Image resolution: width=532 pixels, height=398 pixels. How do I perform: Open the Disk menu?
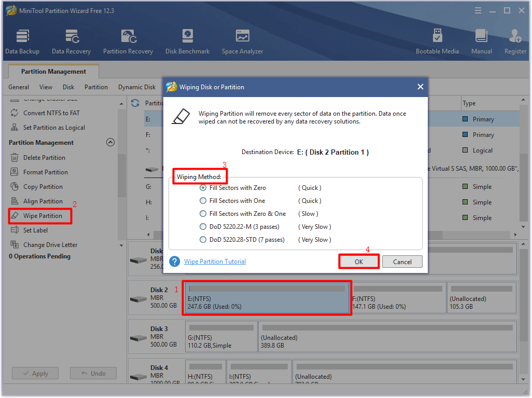coord(68,87)
